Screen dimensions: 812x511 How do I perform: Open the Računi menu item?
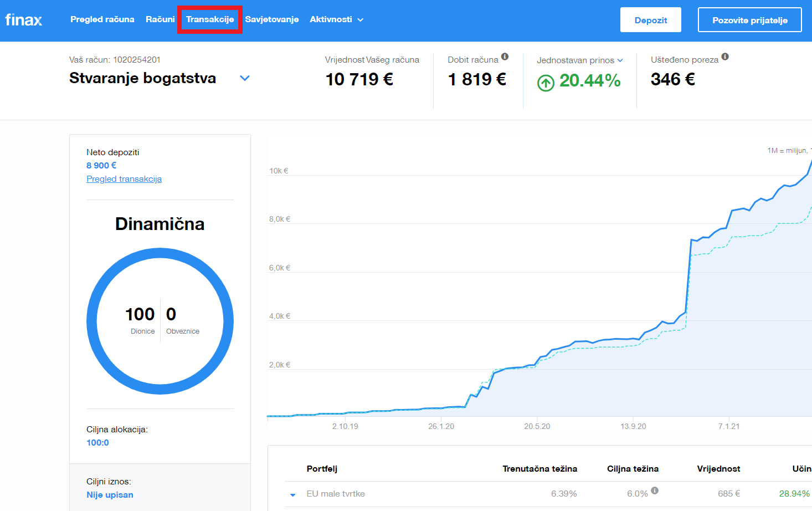tap(160, 19)
